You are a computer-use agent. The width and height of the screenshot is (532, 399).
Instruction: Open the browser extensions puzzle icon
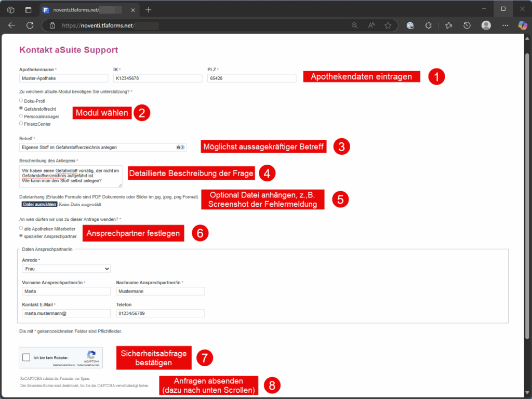pyautogui.click(x=429, y=25)
